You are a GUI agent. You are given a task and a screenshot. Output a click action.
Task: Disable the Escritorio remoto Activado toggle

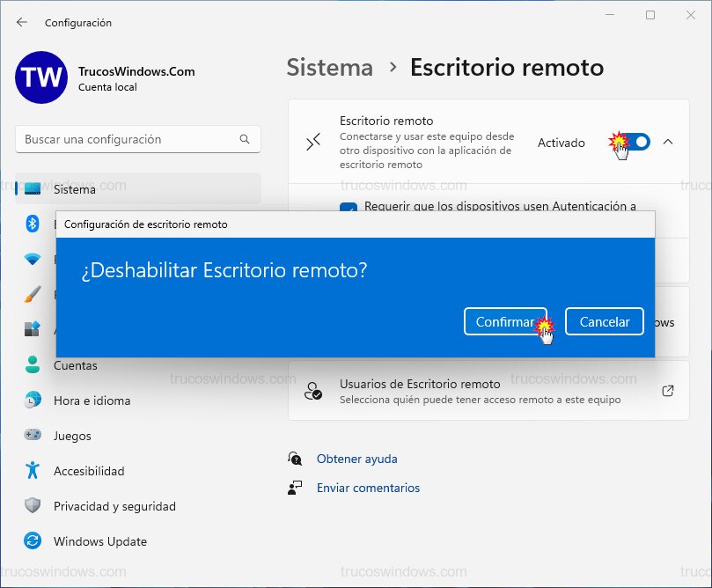628,141
